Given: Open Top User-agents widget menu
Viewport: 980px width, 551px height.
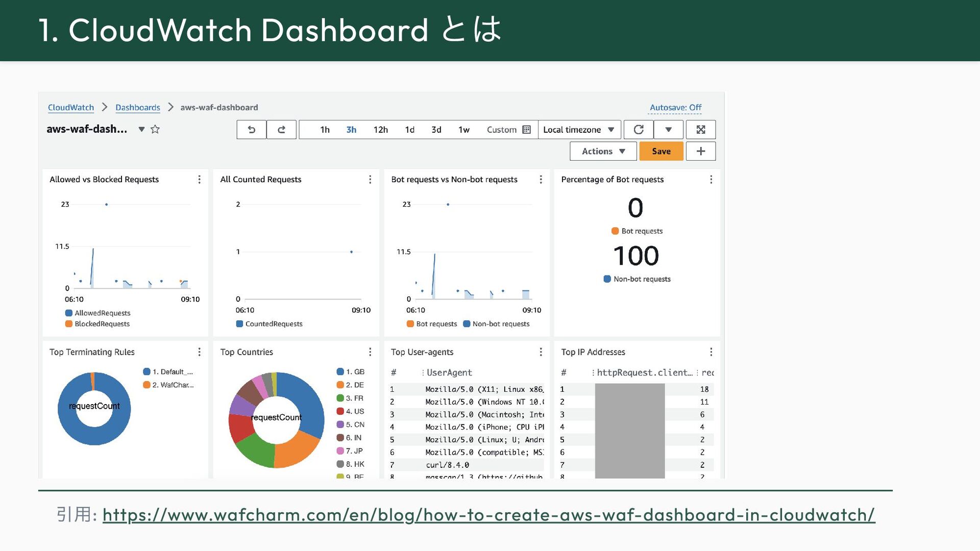Looking at the screenshot, I should point(541,352).
